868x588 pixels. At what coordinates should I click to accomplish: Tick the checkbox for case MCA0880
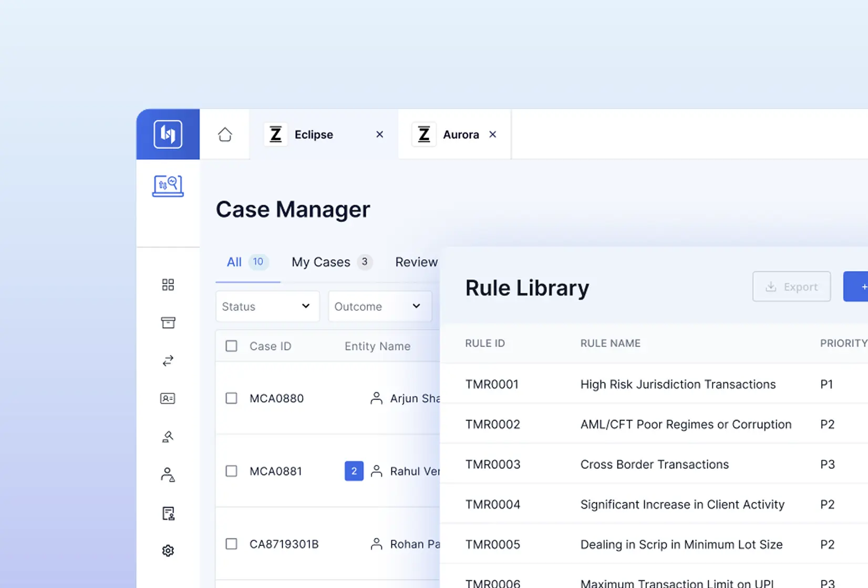[x=231, y=398]
